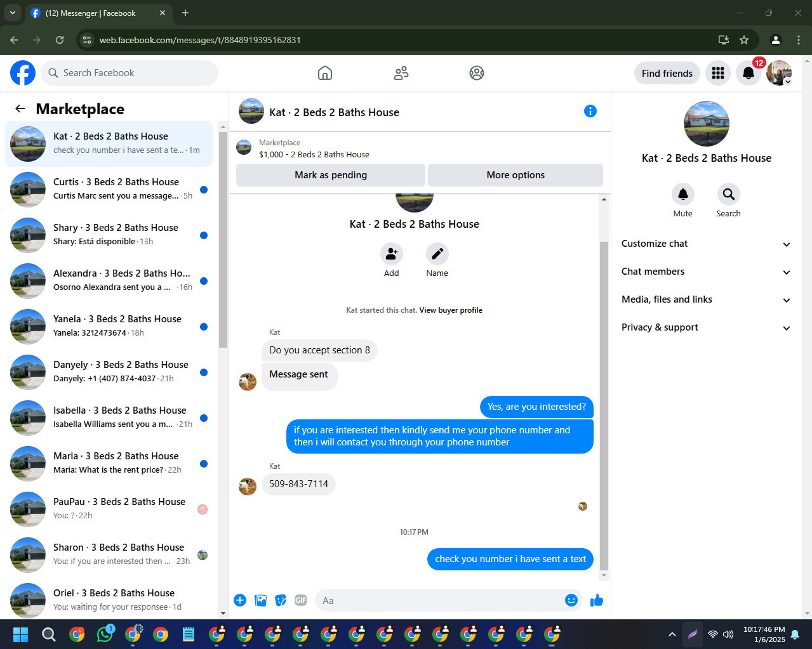Open conversation information icon
This screenshot has width=812, height=649.
[x=590, y=111]
